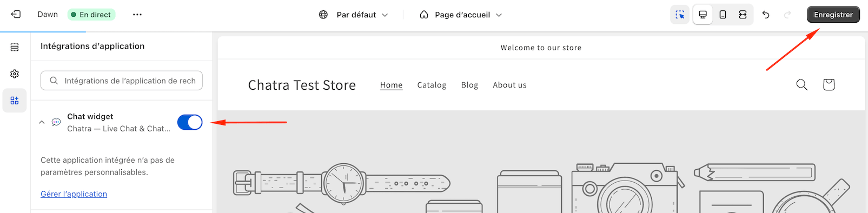This screenshot has width=868, height=213.
Task: Disable the Chat widget toggle
Action: (x=190, y=122)
